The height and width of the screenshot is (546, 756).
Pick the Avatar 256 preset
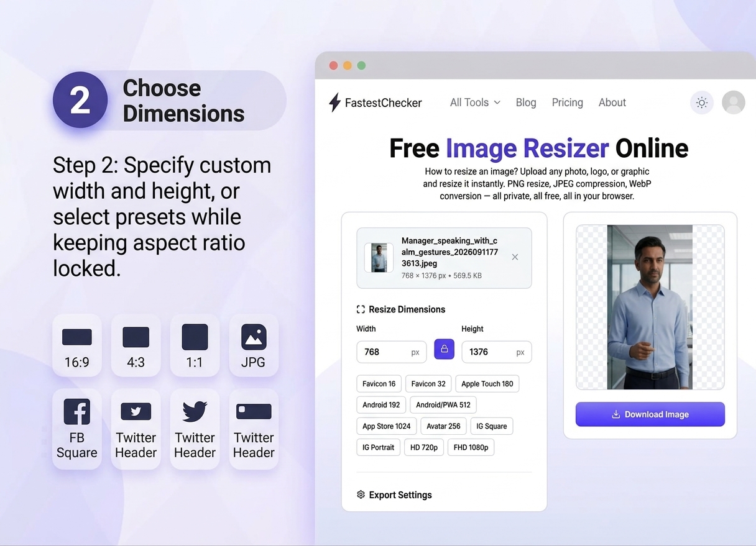tap(444, 426)
